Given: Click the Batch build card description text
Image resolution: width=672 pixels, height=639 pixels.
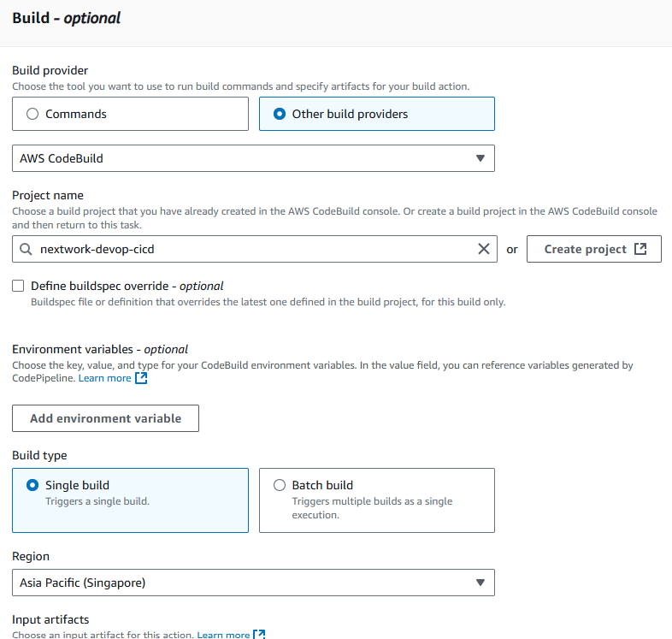Looking at the screenshot, I should 372,508.
